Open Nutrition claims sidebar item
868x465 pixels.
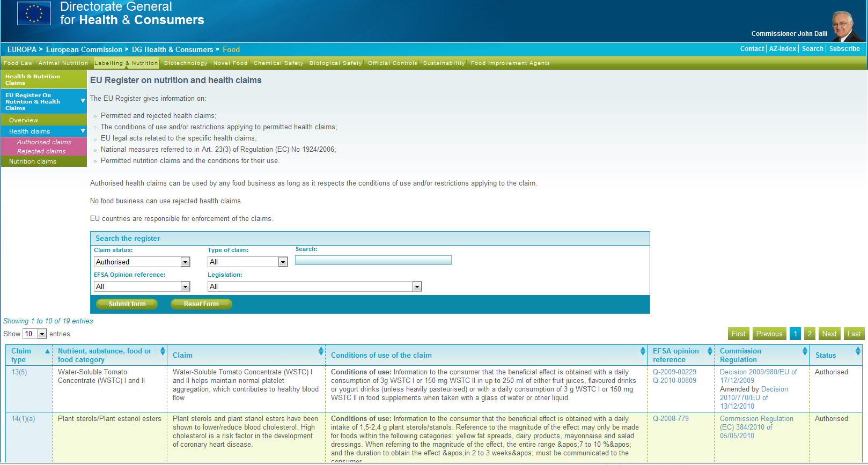click(x=44, y=161)
